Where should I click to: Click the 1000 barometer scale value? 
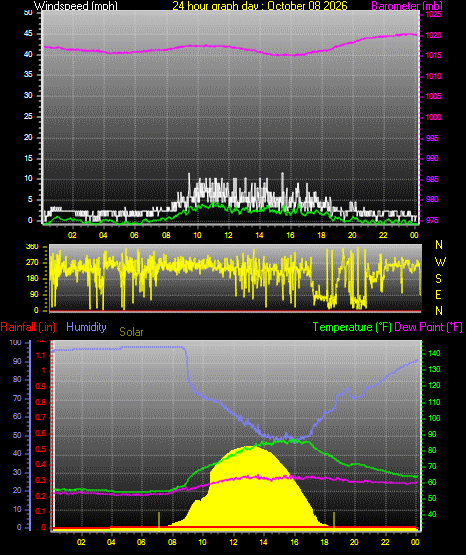(x=433, y=117)
